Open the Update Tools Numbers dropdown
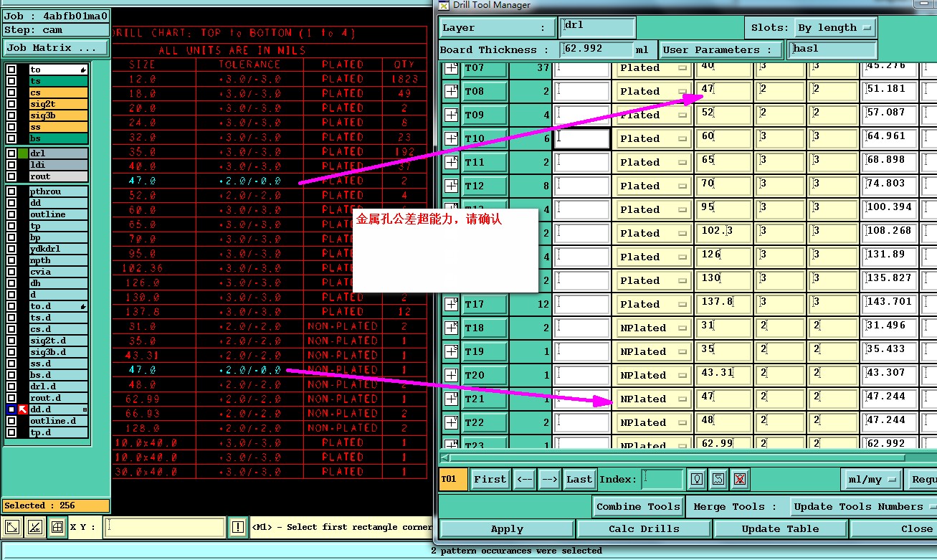This screenshot has height=560, width=937. (x=863, y=506)
